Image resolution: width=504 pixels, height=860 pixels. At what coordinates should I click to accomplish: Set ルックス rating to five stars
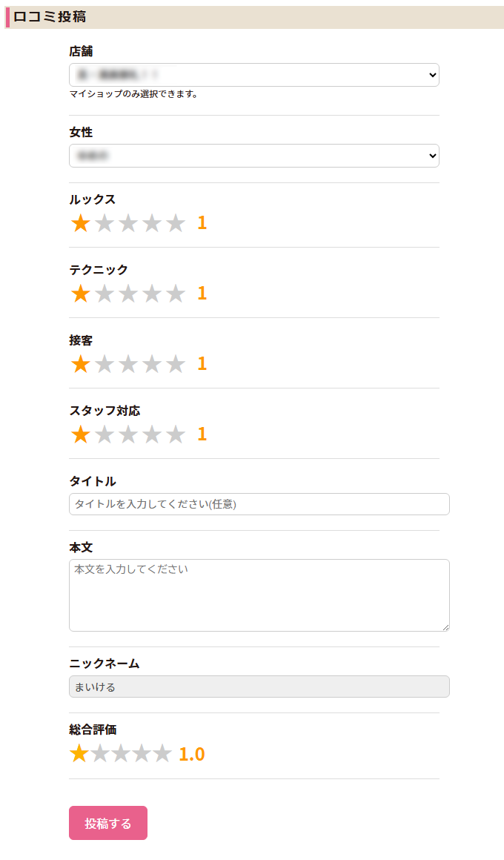point(176,223)
